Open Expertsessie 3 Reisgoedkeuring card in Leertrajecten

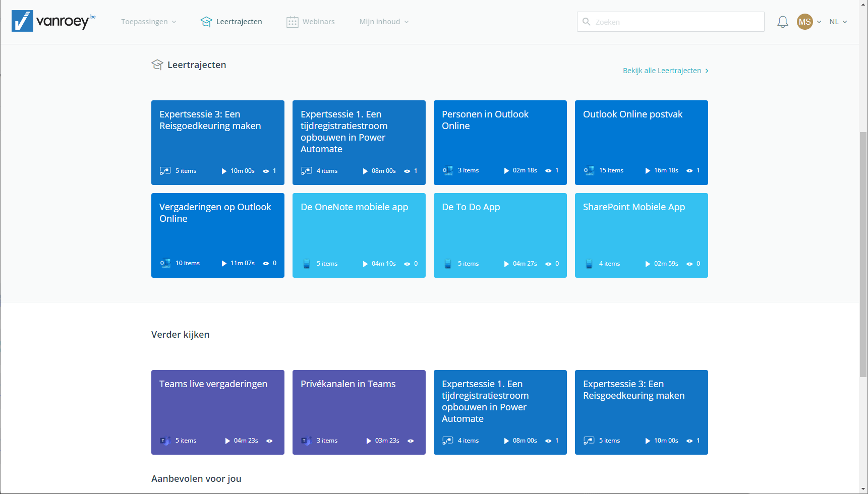point(218,143)
